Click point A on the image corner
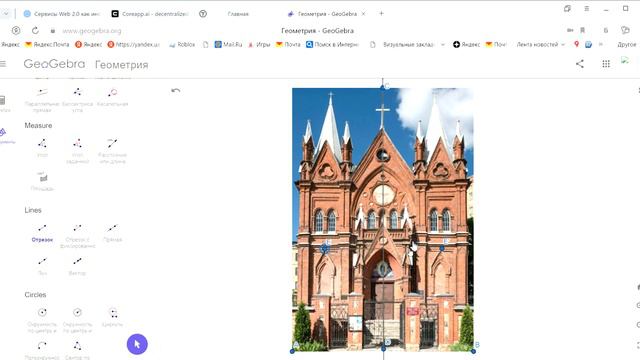The image size is (640, 360). click(292, 351)
